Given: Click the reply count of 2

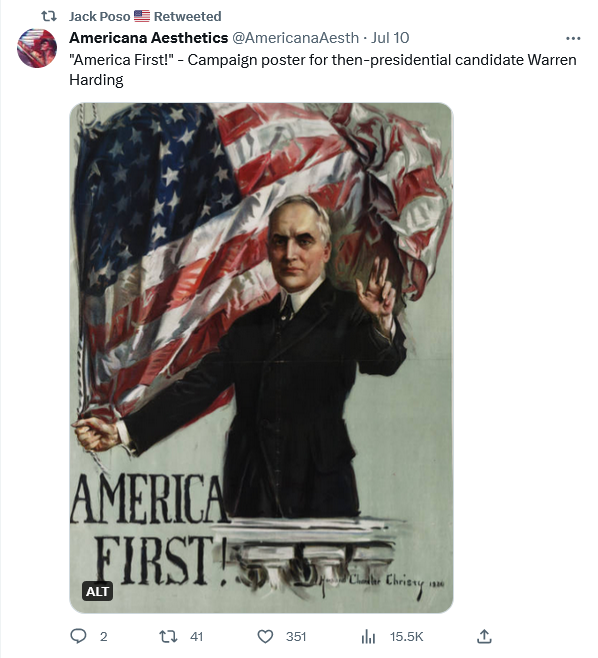Looking at the screenshot, I should [104, 637].
